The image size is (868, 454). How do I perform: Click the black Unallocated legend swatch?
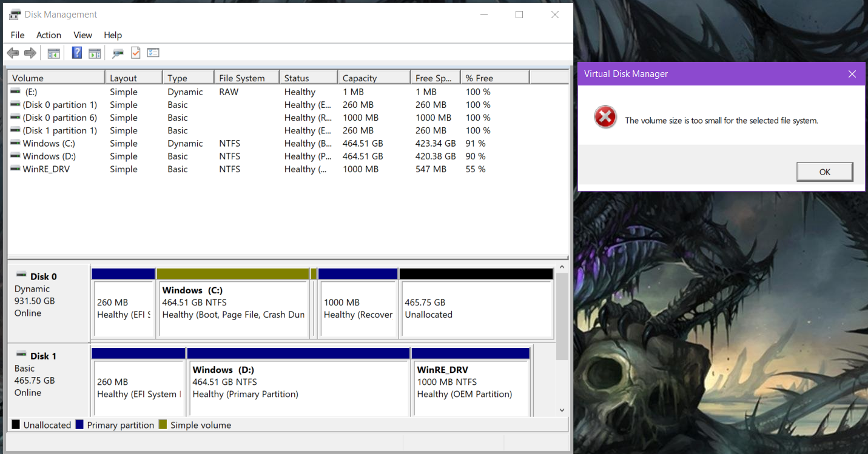point(16,424)
